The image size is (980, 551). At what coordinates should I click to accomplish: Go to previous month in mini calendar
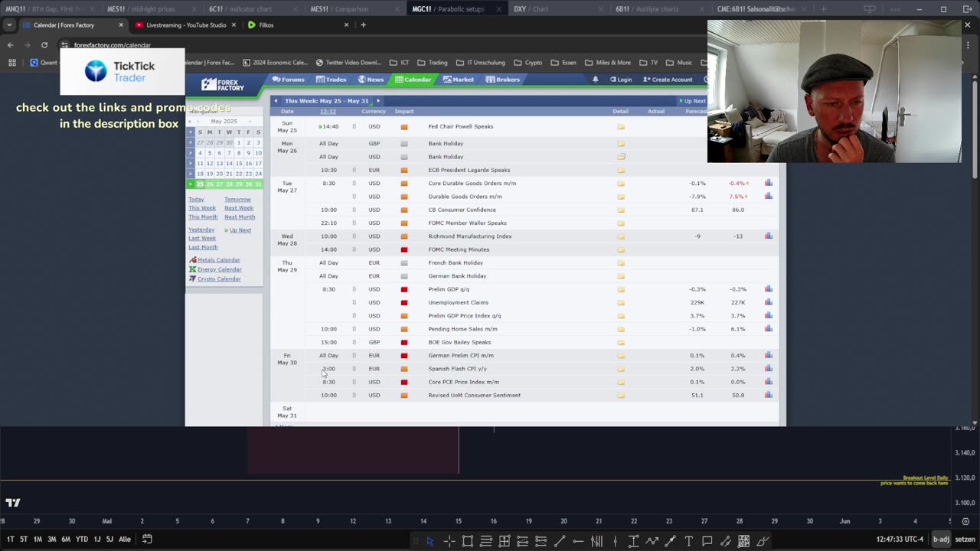click(x=198, y=121)
